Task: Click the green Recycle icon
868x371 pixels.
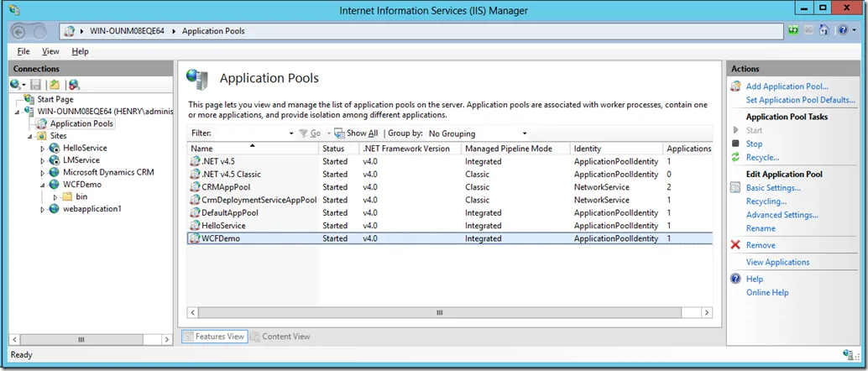Action: (x=736, y=158)
